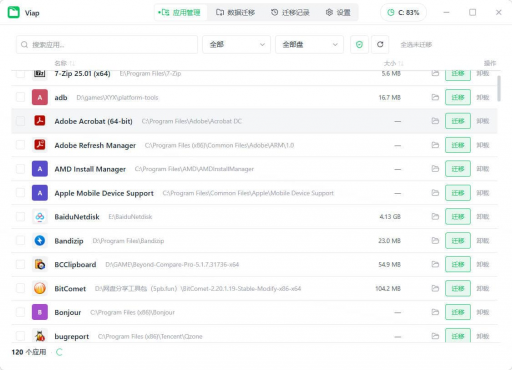This screenshot has height=370, width=512.
Task: Check the Adobe Acrobat row checkbox
Action: (x=20, y=121)
